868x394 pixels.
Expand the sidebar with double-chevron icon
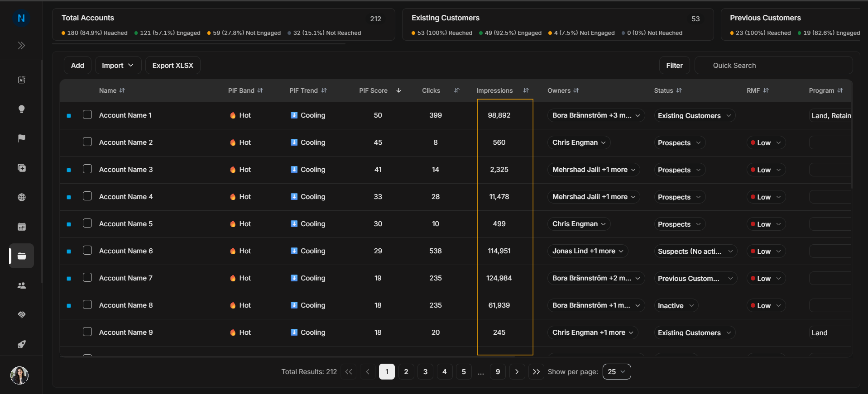tap(21, 46)
